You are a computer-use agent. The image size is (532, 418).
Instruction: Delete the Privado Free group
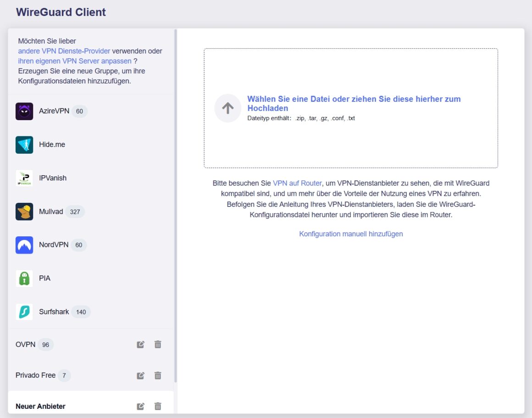158,375
